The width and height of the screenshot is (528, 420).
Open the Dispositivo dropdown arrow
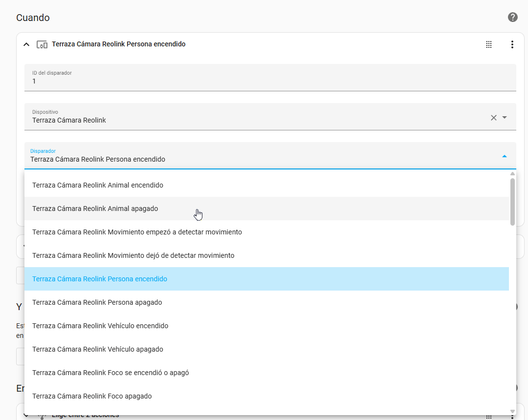(x=505, y=117)
